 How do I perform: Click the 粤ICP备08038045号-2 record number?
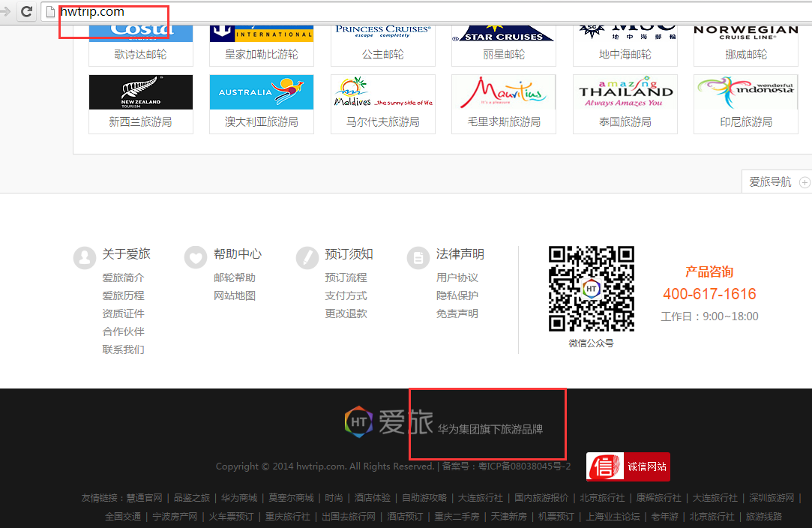524,466
